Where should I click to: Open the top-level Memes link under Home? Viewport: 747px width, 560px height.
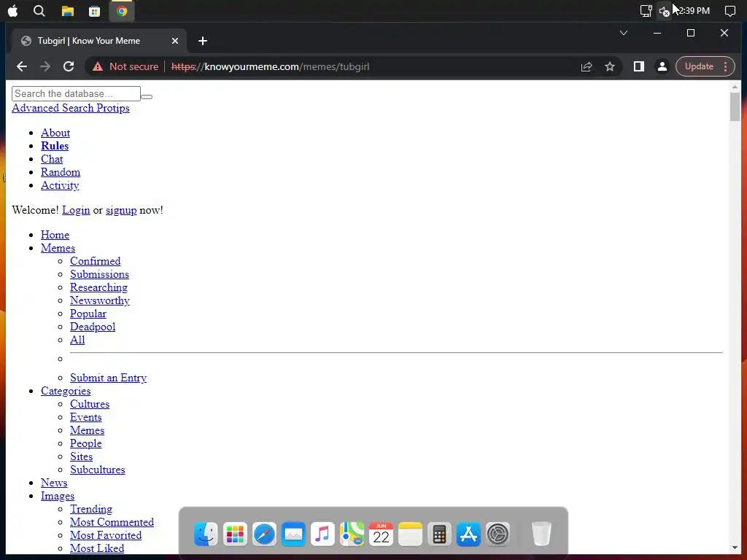(58, 248)
